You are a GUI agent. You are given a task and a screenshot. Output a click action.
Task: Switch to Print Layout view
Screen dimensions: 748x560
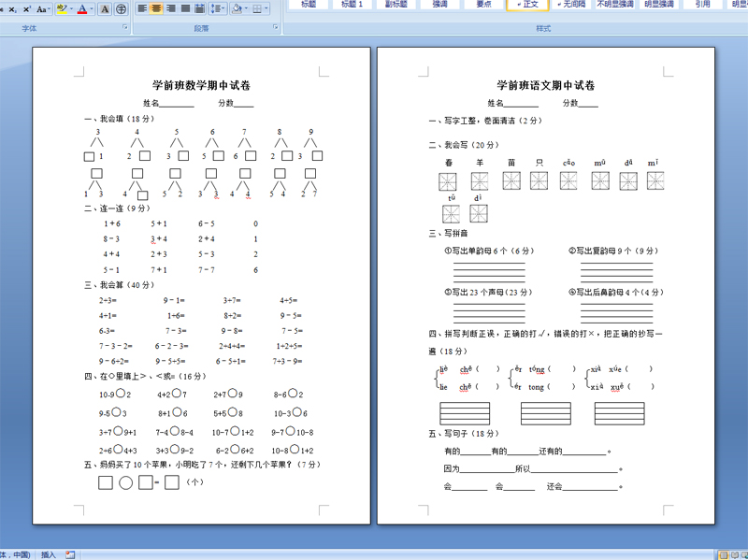click(x=724, y=554)
